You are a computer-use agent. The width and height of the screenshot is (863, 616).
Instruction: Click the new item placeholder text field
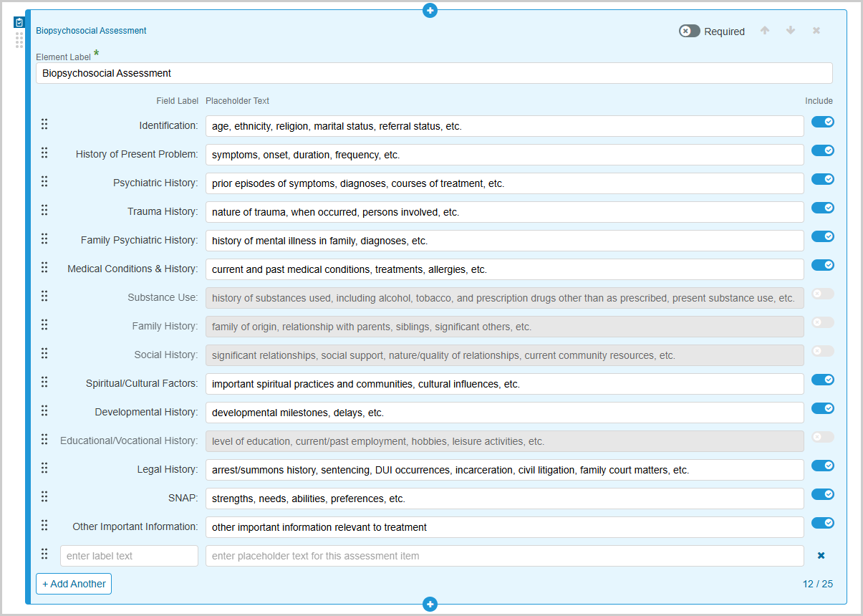coord(505,556)
